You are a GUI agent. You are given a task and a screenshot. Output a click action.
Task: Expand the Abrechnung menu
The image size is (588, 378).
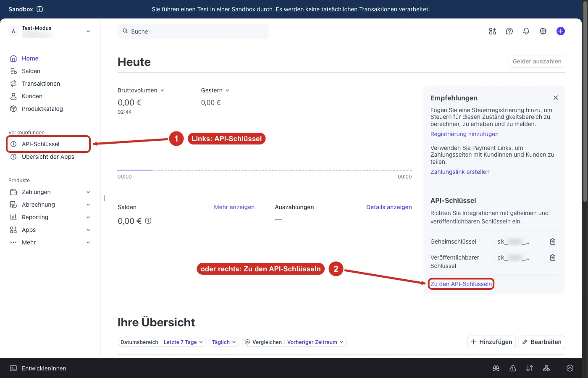pos(50,205)
